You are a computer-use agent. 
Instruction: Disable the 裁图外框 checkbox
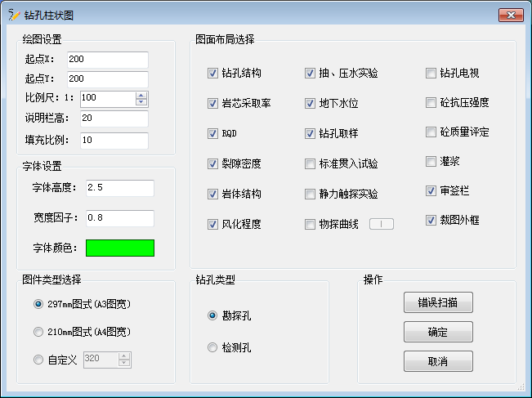(431, 220)
